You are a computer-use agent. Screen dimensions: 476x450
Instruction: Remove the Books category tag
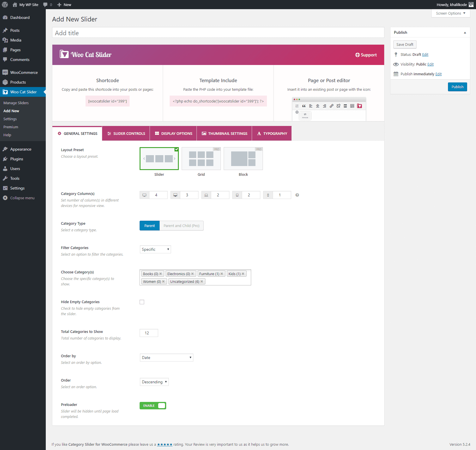click(161, 274)
